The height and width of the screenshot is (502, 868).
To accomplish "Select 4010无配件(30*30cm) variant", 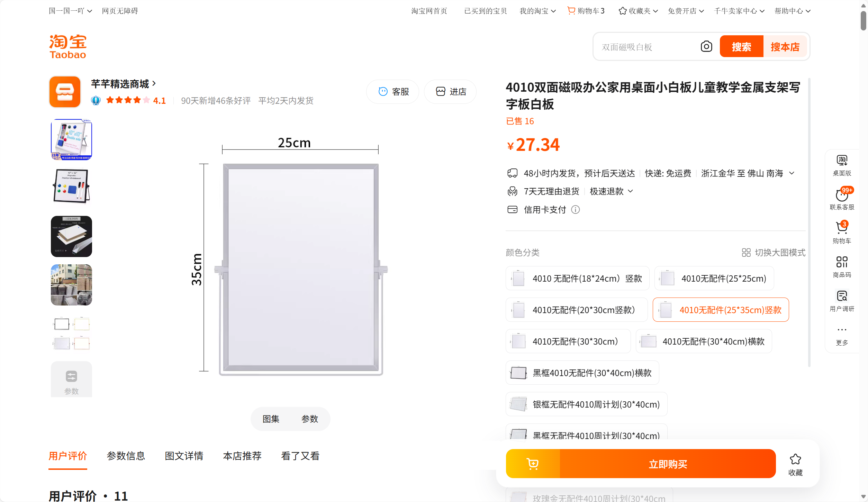I will [x=568, y=341].
